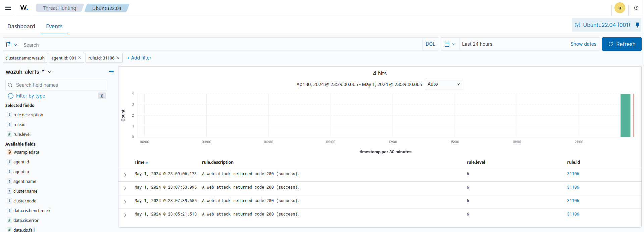Go to Threat Hunting breadcrumb
Image resolution: width=644 pixels, height=232 pixels.
click(59, 8)
